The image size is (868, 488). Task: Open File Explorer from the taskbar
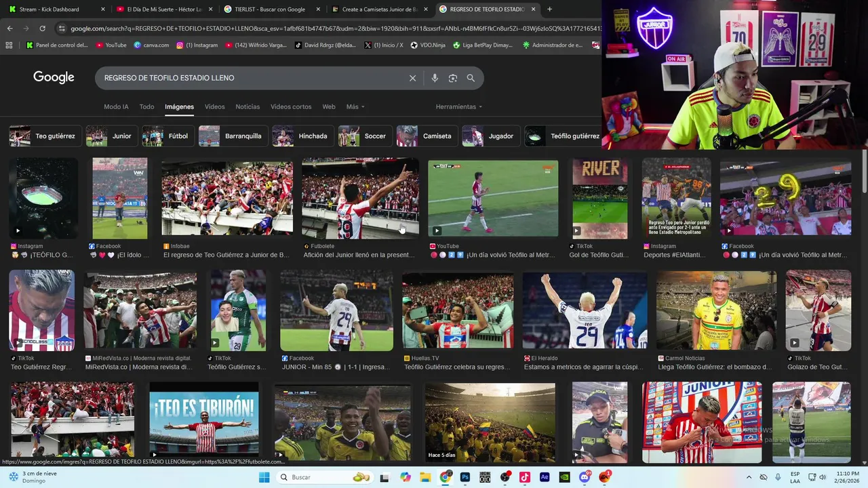coord(425,477)
